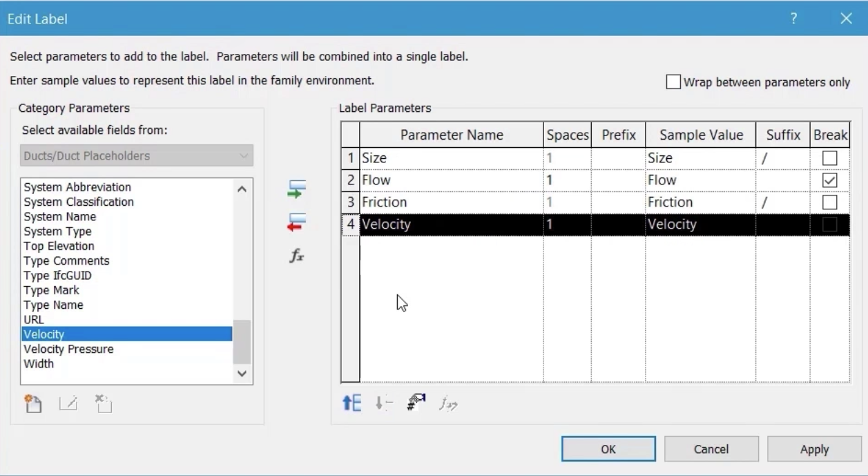The height and width of the screenshot is (476, 868).
Task: Move parameter up icon
Action: (x=352, y=404)
